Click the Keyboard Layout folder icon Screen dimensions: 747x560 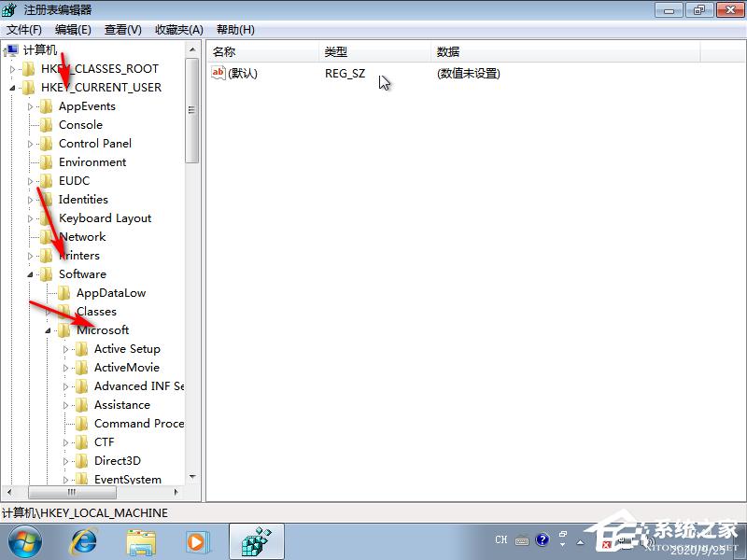pos(46,218)
